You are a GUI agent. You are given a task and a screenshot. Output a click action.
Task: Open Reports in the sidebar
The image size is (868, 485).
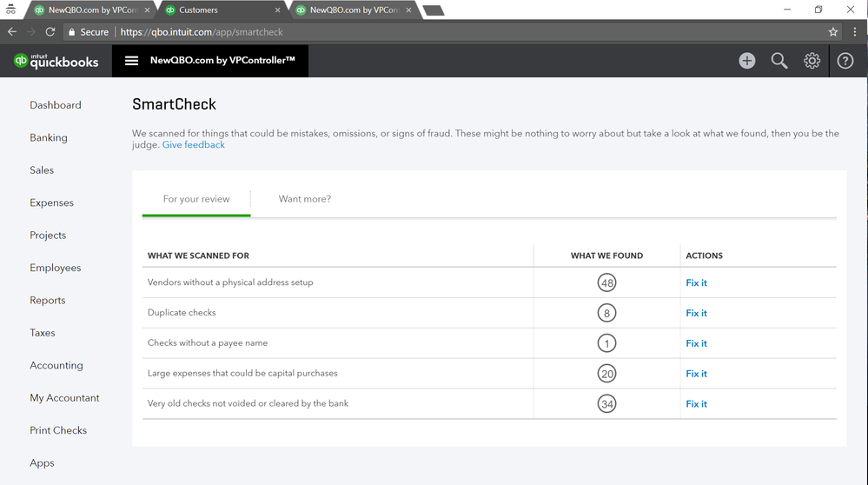48,301
